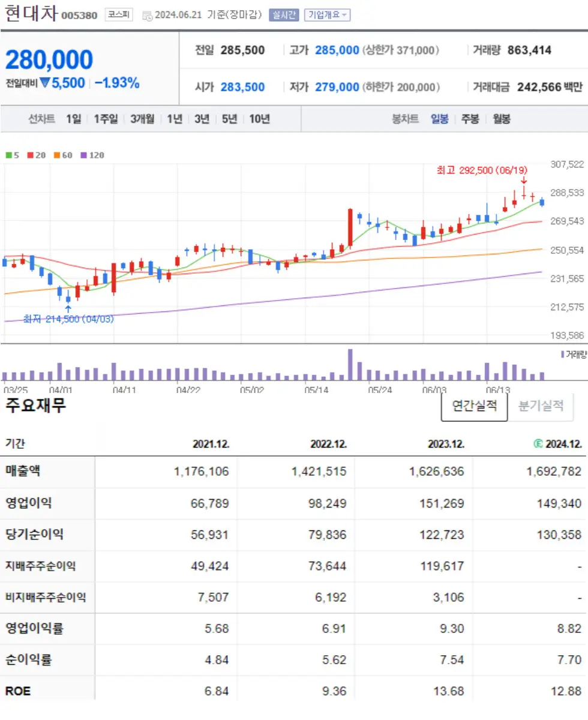Select the 1일 line chart period
The image size is (588, 720).
pyautogui.click(x=74, y=119)
